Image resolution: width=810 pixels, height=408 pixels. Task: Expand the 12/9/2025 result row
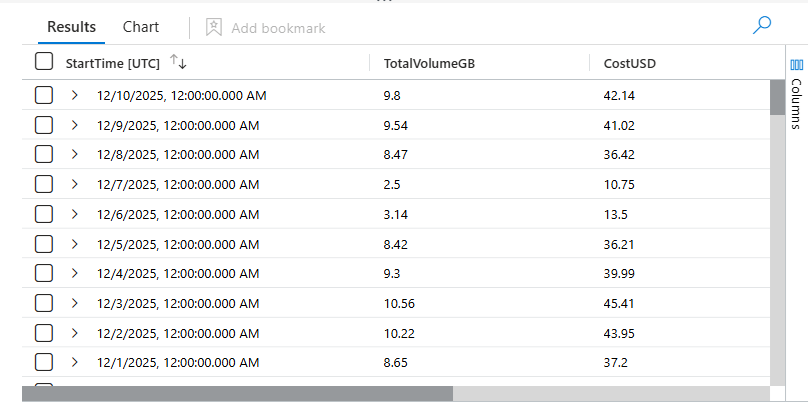(75, 126)
